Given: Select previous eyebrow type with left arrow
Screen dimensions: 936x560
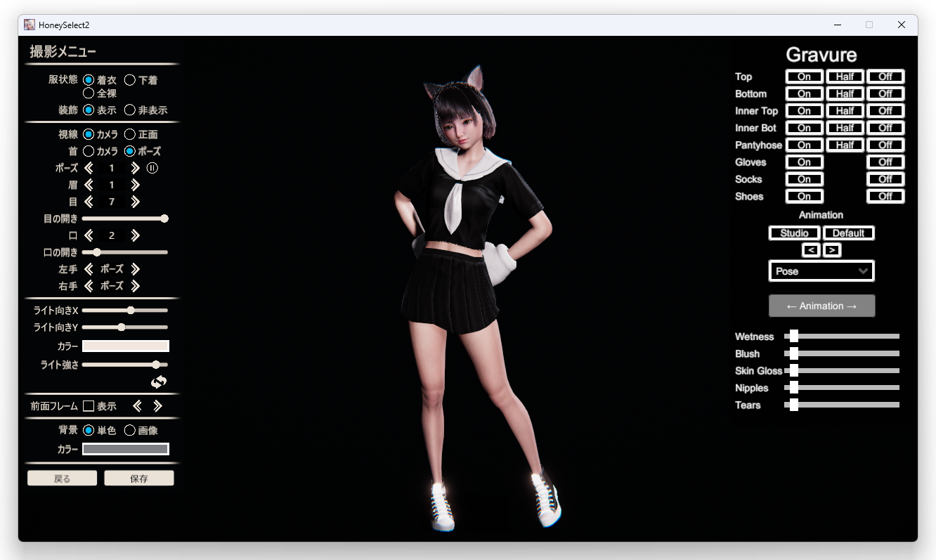Looking at the screenshot, I should coord(89,185).
